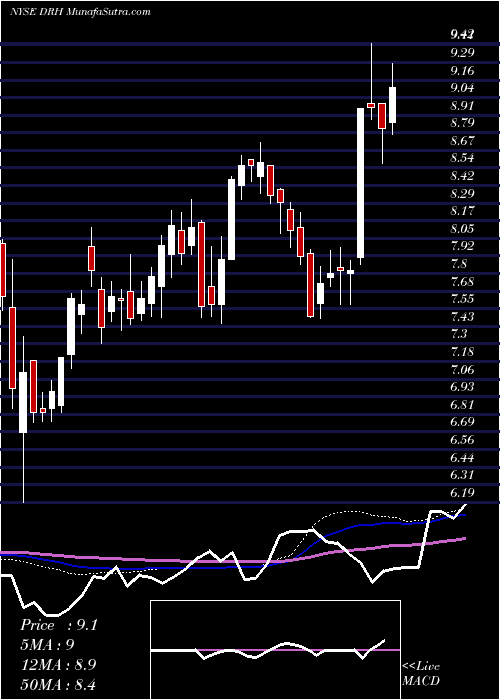Click the NYSE DRH MunafaSutra.com title text
The height and width of the screenshot is (700, 500).
pyautogui.click(x=80, y=12)
